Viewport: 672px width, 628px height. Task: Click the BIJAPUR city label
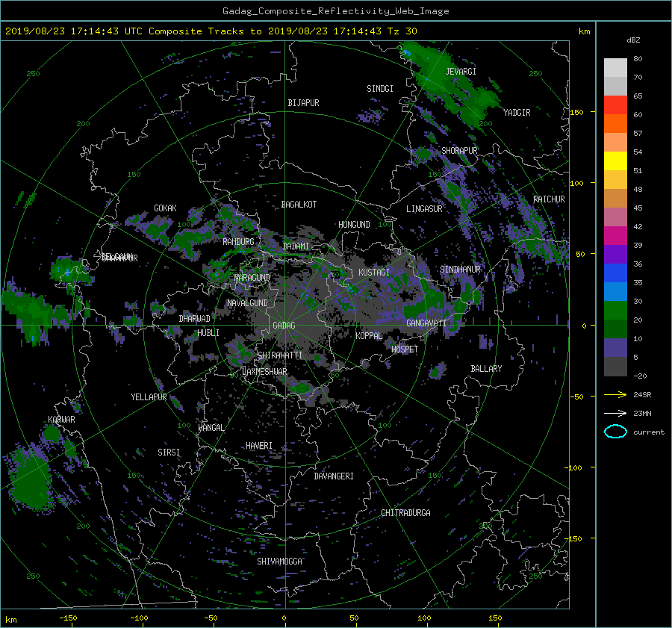point(303,103)
